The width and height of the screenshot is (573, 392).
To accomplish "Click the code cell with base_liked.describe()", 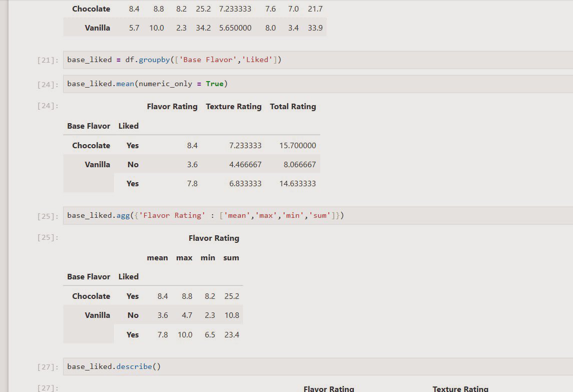I will coord(318,367).
